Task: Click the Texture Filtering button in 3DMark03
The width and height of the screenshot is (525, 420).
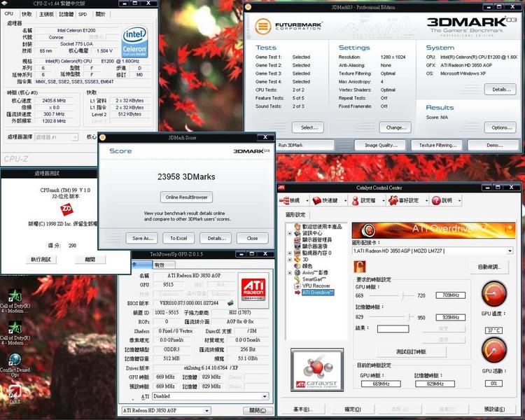Action: 437,146
